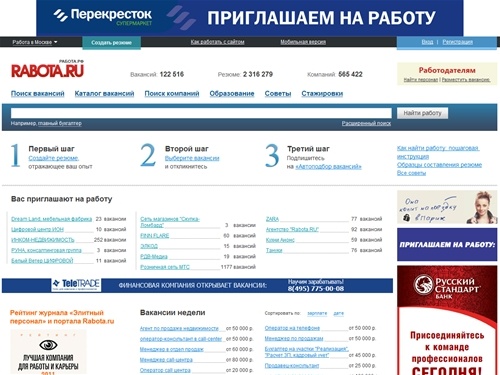Open 'Поиск вакансий' menu item
Viewport: 500px width, 375px height.
click(38, 94)
